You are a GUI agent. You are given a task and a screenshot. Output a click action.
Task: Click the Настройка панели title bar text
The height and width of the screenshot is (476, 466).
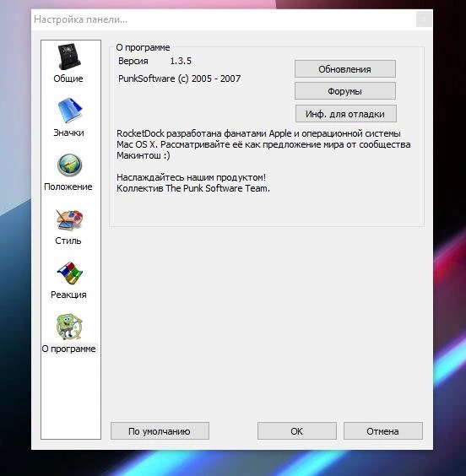[x=81, y=19]
